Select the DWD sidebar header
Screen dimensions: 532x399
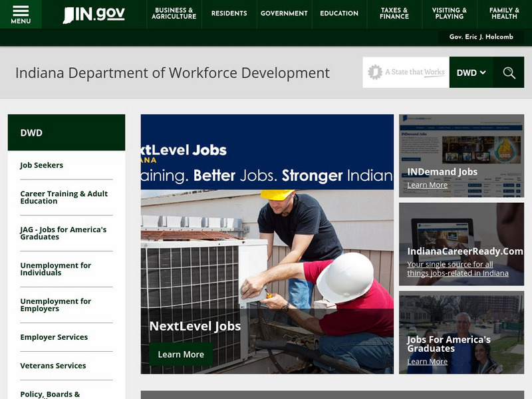[66, 132]
